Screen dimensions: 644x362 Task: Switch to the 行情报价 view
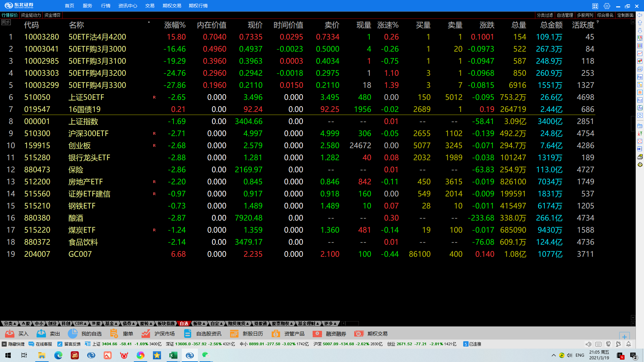click(9, 15)
